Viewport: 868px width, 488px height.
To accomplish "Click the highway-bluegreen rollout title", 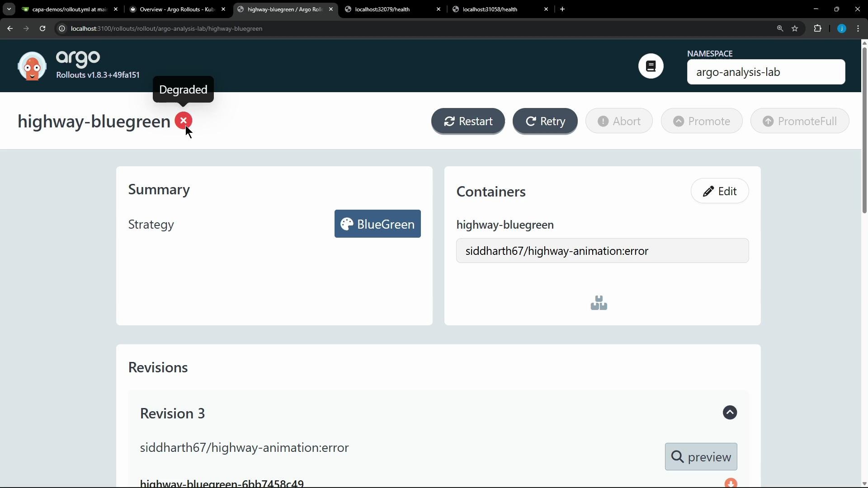I will (94, 121).
